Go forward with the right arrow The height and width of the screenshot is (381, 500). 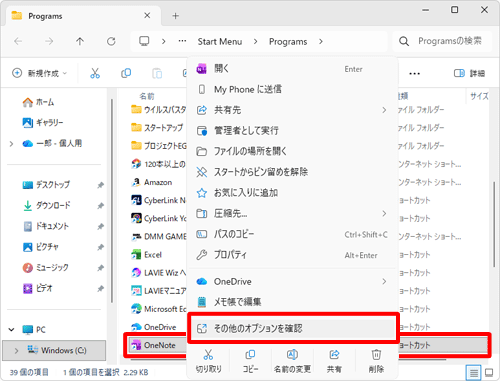(49, 41)
